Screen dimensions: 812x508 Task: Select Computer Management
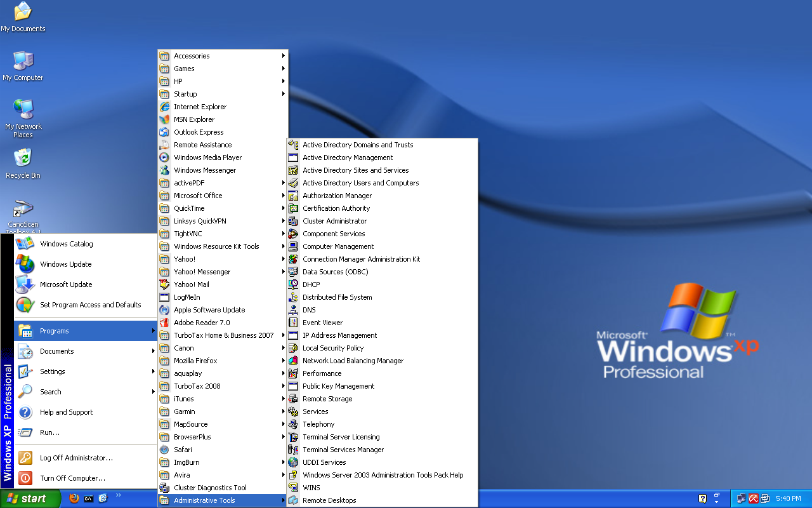coord(382,246)
